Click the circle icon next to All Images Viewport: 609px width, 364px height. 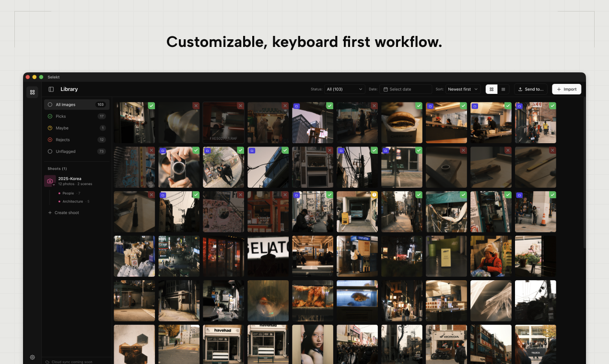[50, 104]
